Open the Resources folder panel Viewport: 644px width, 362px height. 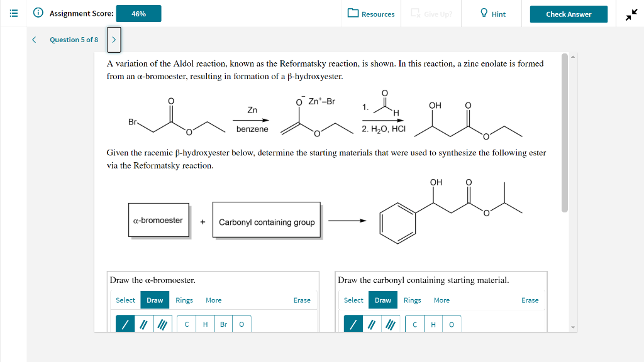coord(370,13)
